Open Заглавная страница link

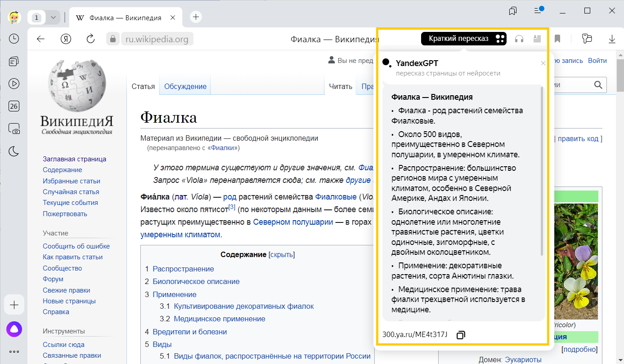tap(75, 159)
